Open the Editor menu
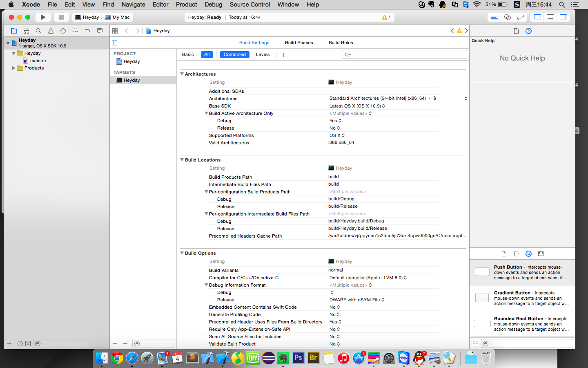Screen dimensions: 588x368 coord(160,4)
